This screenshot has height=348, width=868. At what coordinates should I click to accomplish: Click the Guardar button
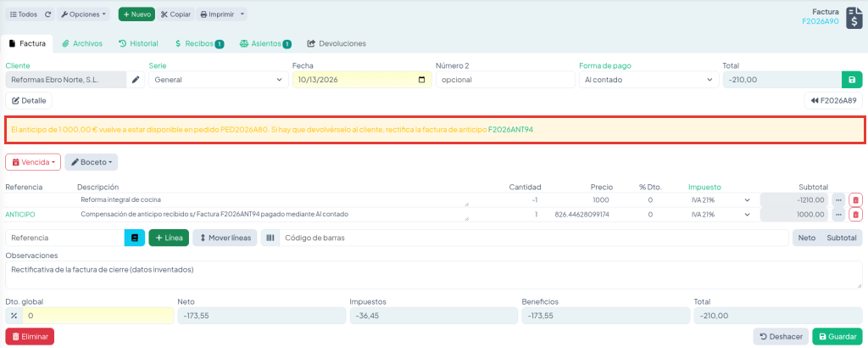click(837, 336)
